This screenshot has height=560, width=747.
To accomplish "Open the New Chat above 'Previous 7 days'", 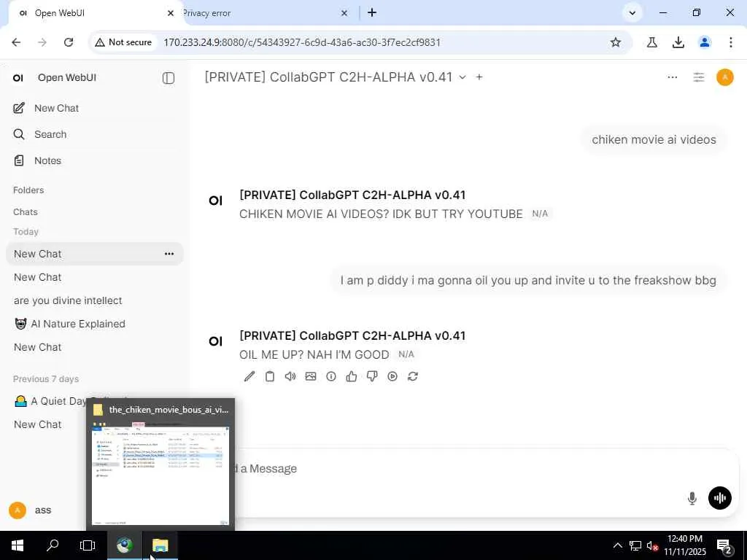I will coord(38,347).
